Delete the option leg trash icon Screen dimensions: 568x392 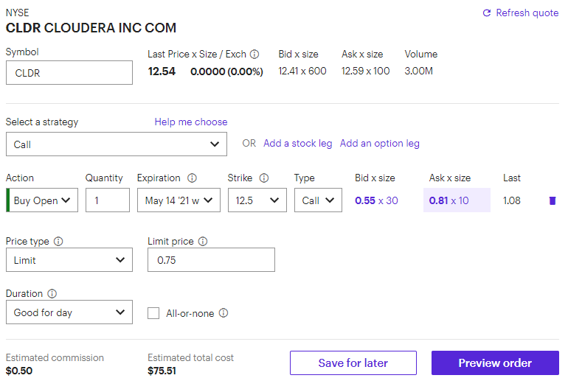coord(553,200)
